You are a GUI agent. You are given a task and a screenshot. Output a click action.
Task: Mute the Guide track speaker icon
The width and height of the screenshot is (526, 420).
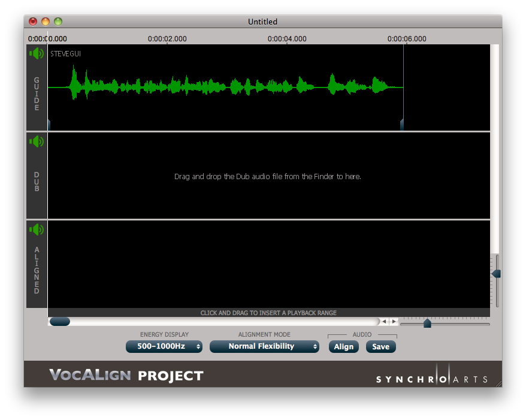click(x=37, y=54)
